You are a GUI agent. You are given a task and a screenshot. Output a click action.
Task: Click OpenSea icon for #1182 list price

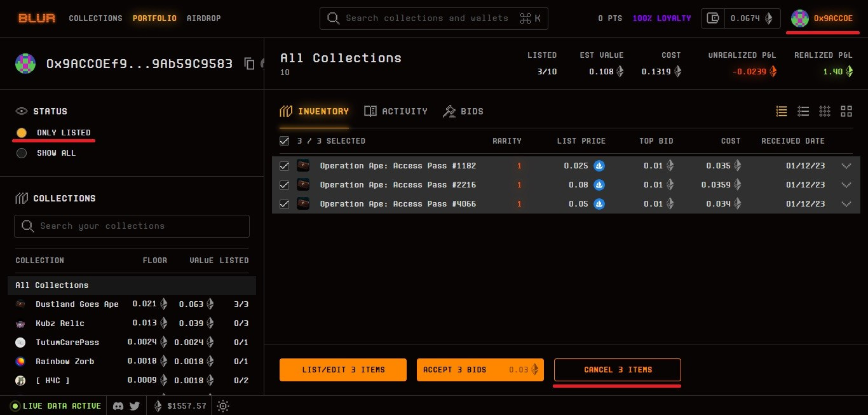599,166
